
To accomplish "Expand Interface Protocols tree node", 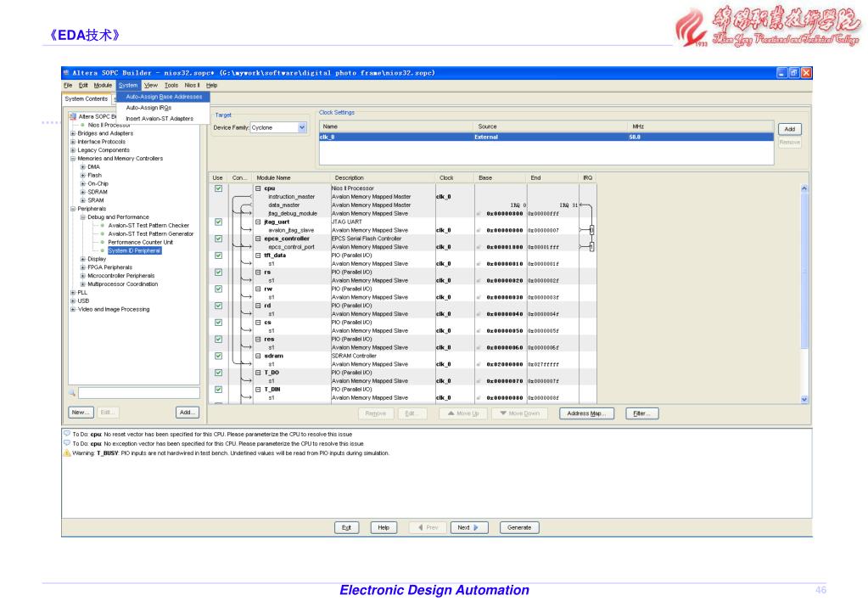I will coord(72,142).
